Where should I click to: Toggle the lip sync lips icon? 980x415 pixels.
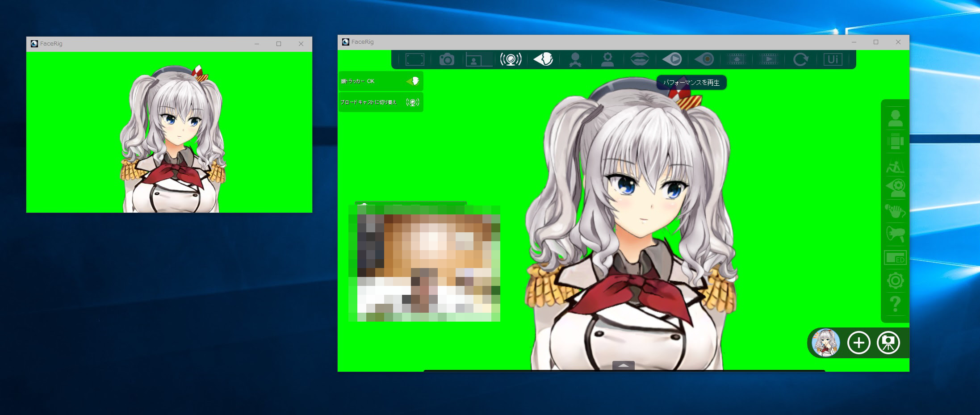point(640,59)
